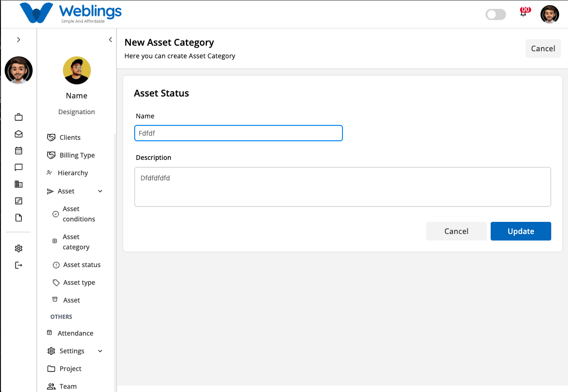Open the chat bubble icon in the rail
The width and height of the screenshot is (568, 392).
tap(19, 167)
